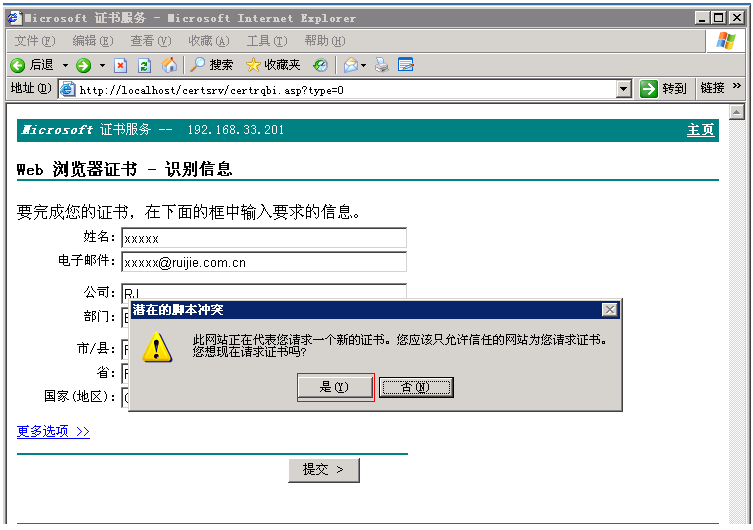Click 否 (No) in the dialog
Image resolution: width=753 pixels, height=530 pixels.
pyautogui.click(x=416, y=387)
